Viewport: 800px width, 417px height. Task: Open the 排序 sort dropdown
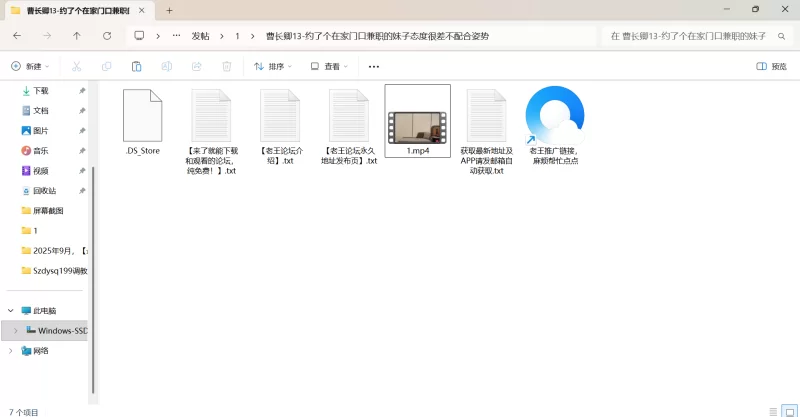273,66
